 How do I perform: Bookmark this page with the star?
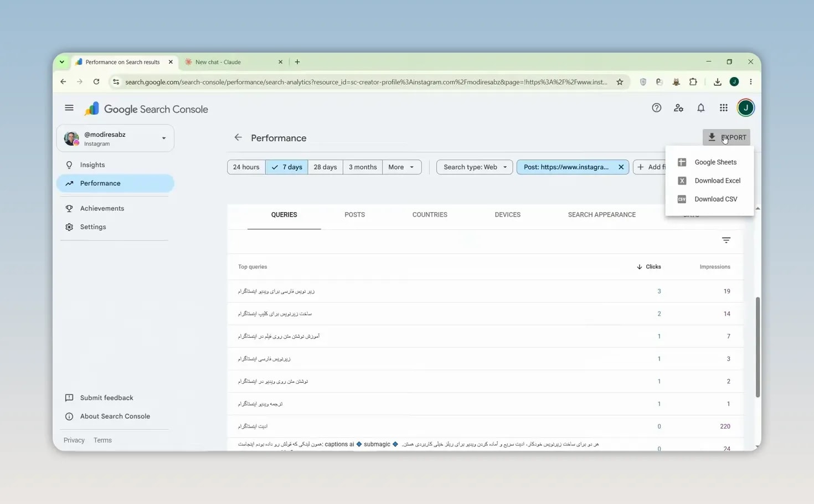tap(620, 82)
